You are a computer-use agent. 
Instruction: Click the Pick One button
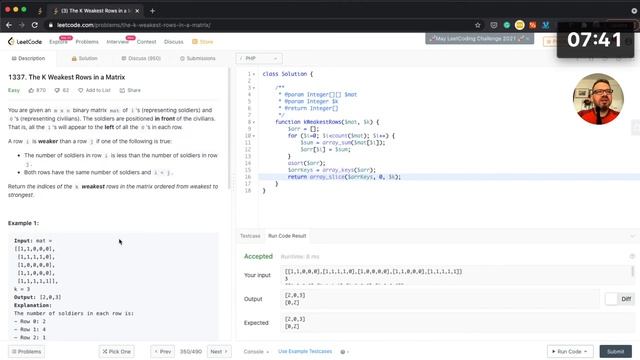[116, 351]
